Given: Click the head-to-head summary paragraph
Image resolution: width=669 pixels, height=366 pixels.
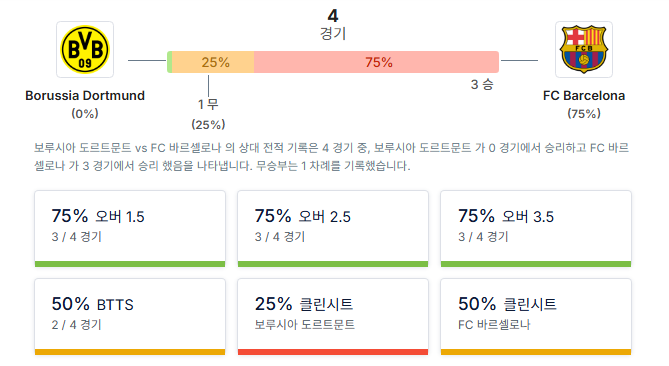Looking at the screenshot, I should point(332,157).
